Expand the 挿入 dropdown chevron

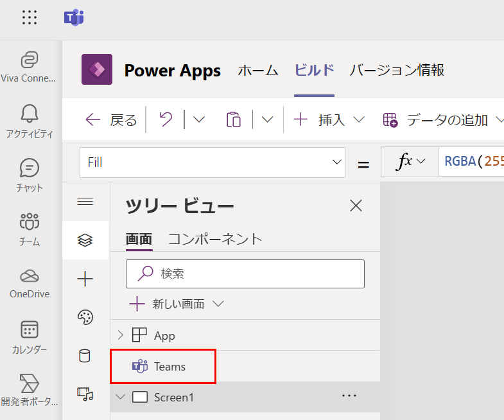tap(359, 119)
